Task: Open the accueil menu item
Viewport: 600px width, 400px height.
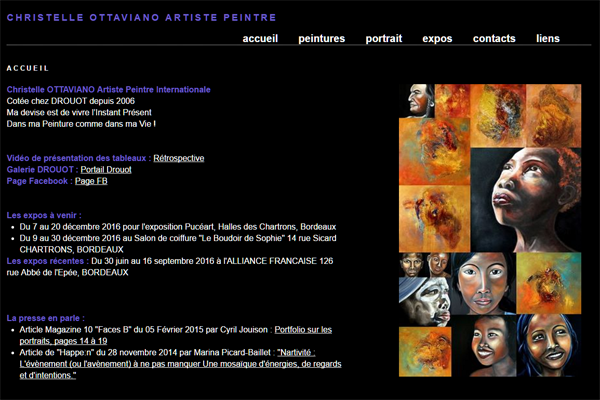Action: 260,38
